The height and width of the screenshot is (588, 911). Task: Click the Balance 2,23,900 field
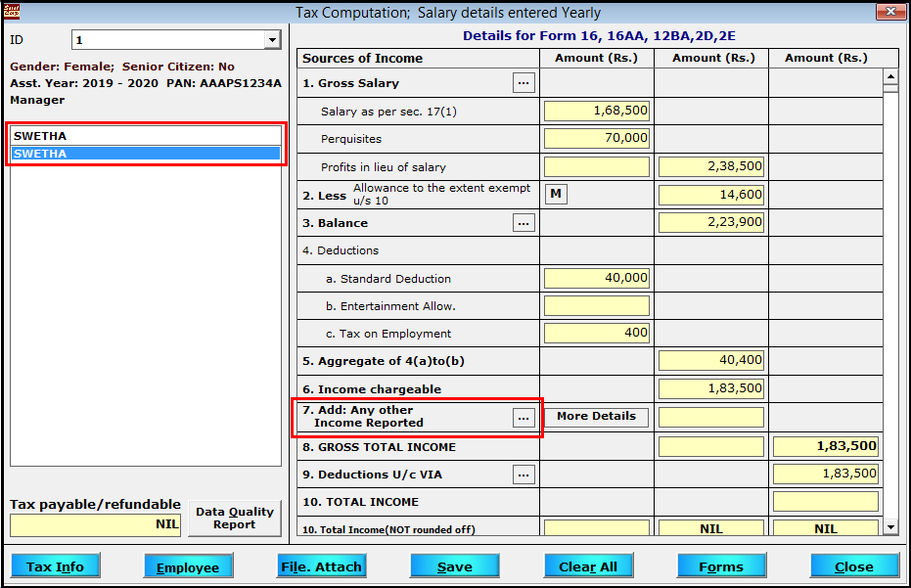(x=711, y=222)
